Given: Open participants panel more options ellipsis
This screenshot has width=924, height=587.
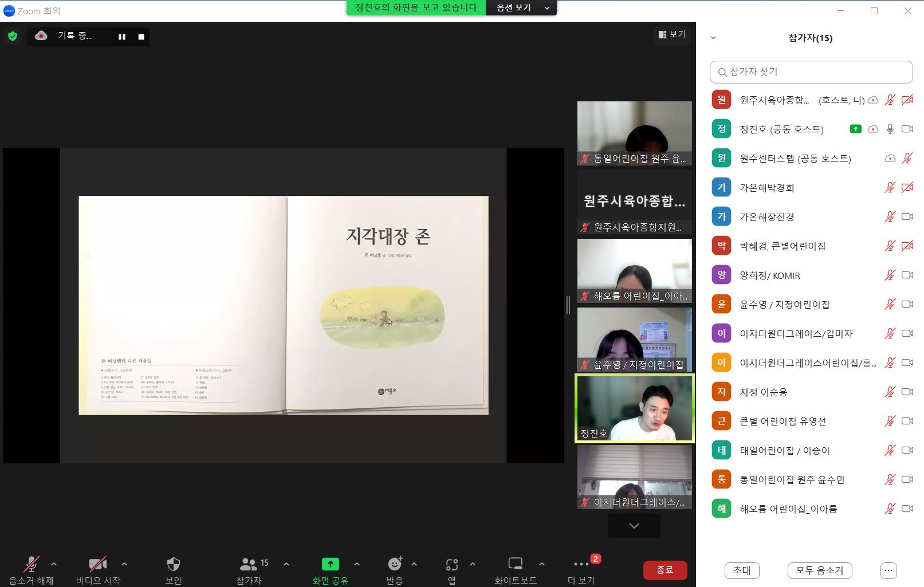Looking at the screenshot, I should click(x=888, y=570).
